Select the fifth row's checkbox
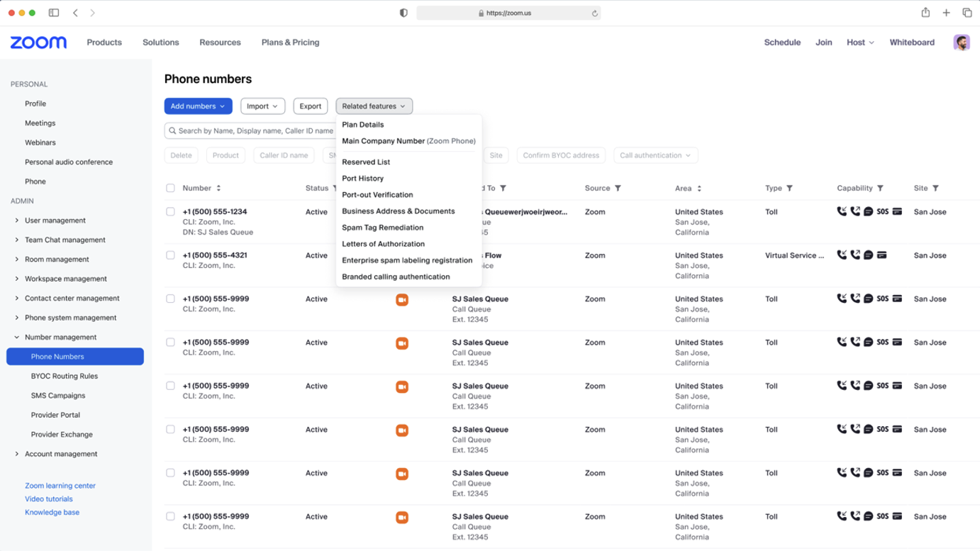This screenshot has width=980, height=551. 170,386
